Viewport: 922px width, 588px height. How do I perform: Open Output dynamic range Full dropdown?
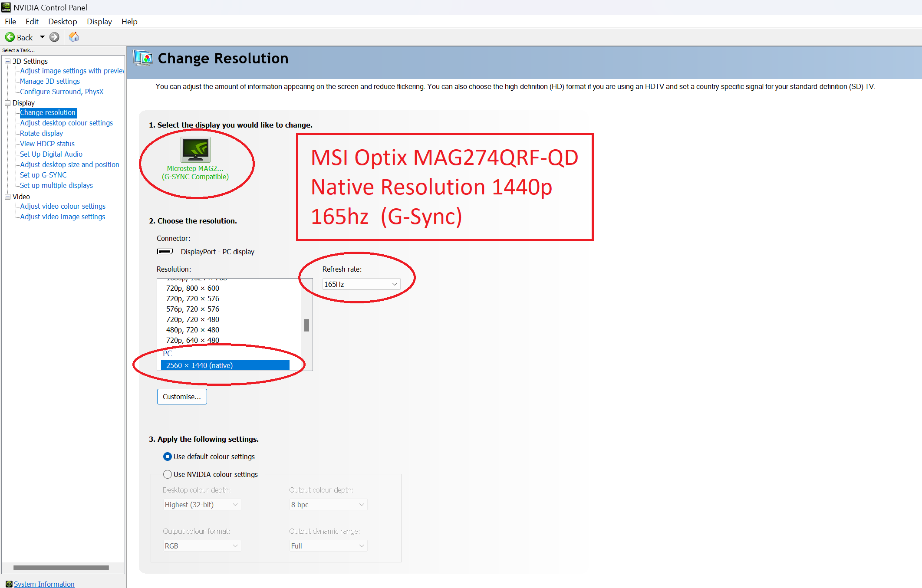pyautogui.click(x=328, y=546)
